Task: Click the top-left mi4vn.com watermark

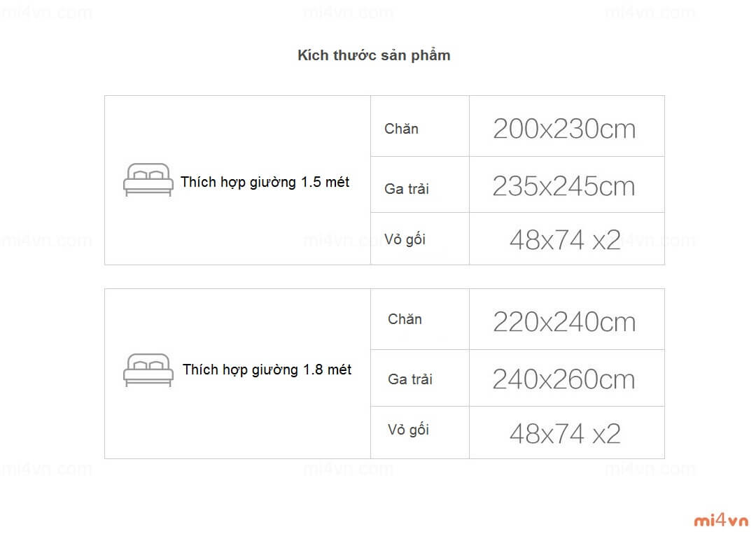Action: [46, 13]
